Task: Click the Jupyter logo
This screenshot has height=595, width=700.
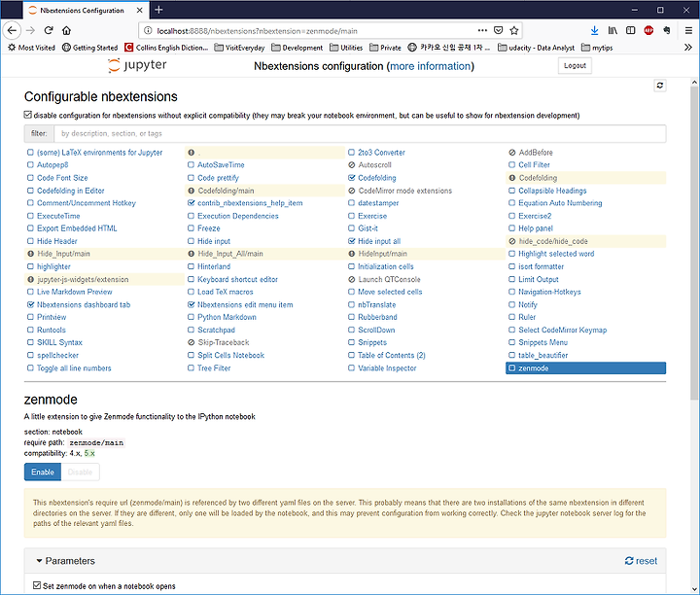Action: tap(137, 65)
